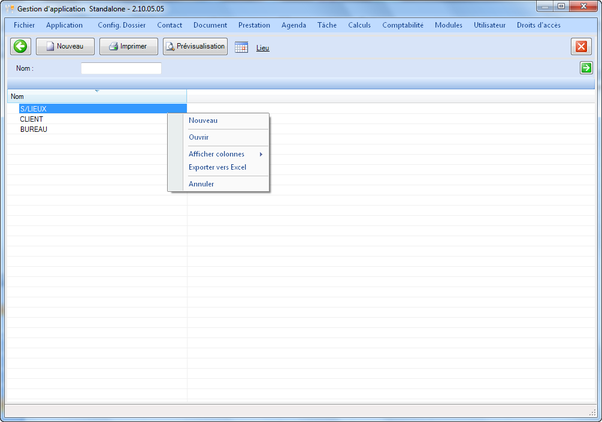Screen dimensions: 602x422
Task: Choose Ouvrir in the context menu
Action: 199,137
